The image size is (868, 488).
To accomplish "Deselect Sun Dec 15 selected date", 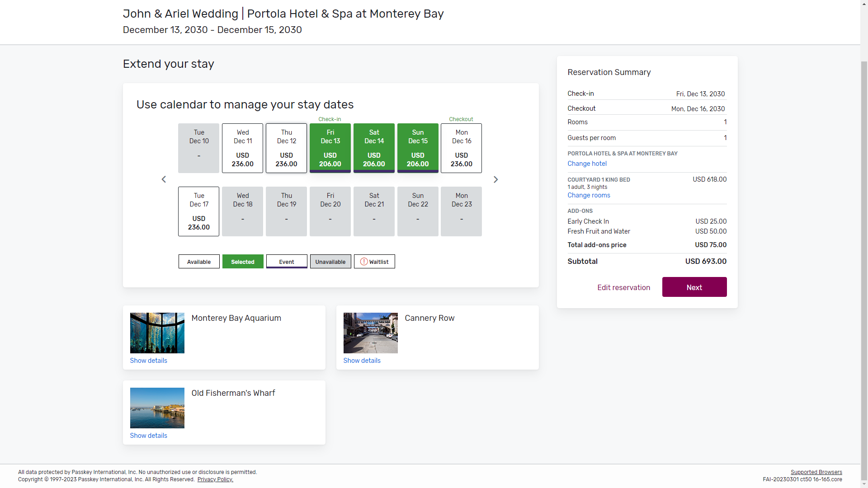I will (x=418, y=148).
